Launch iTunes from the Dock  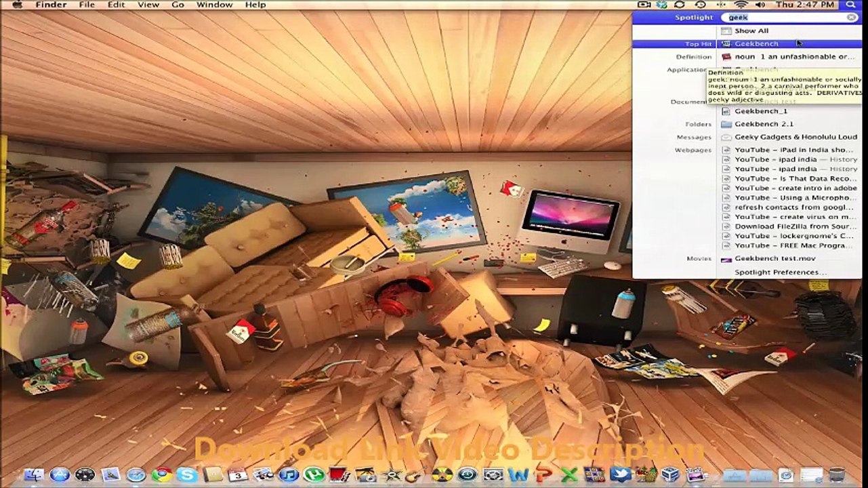(289, 474)
